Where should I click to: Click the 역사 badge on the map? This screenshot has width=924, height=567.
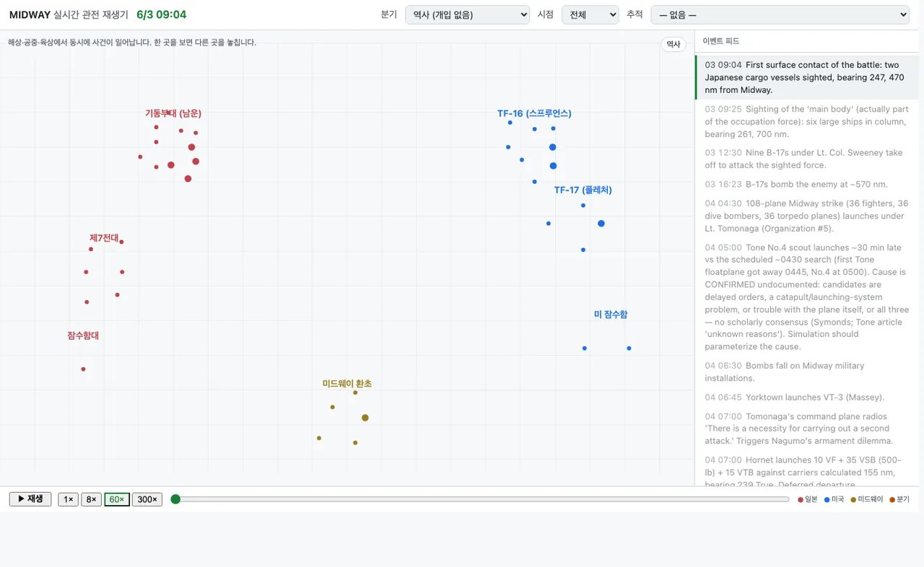tap(674, 44)
